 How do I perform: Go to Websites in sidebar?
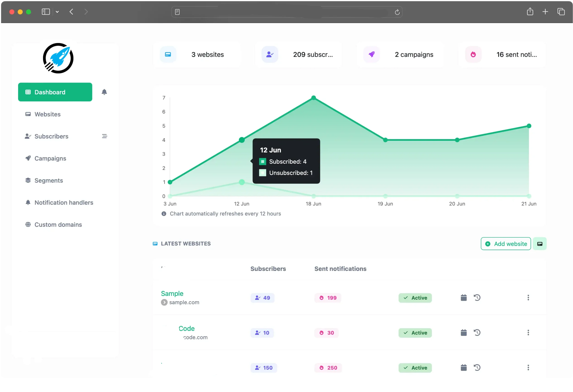(x=43, y=114)
